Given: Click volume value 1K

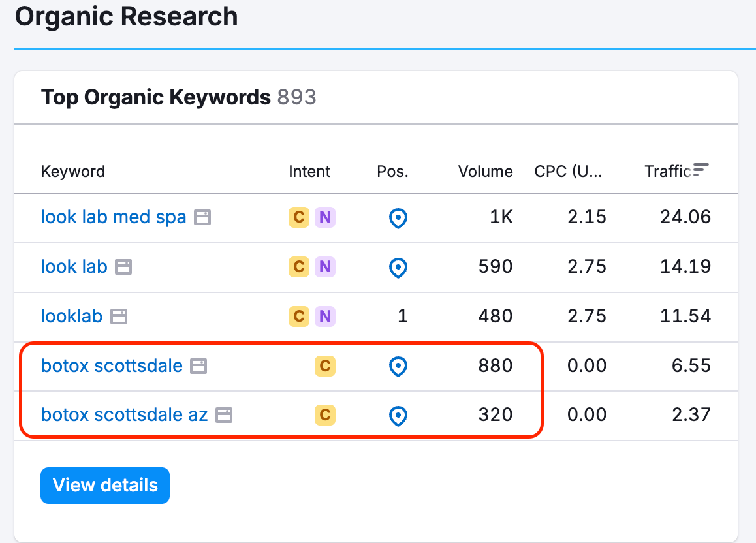Looking at the screenshot, I should tap(501, 217).
